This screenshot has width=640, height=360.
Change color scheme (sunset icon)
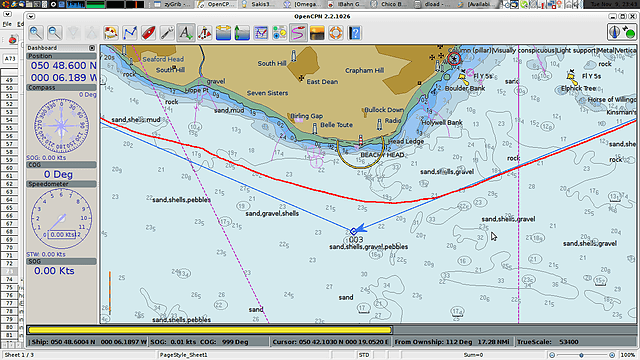317,33
